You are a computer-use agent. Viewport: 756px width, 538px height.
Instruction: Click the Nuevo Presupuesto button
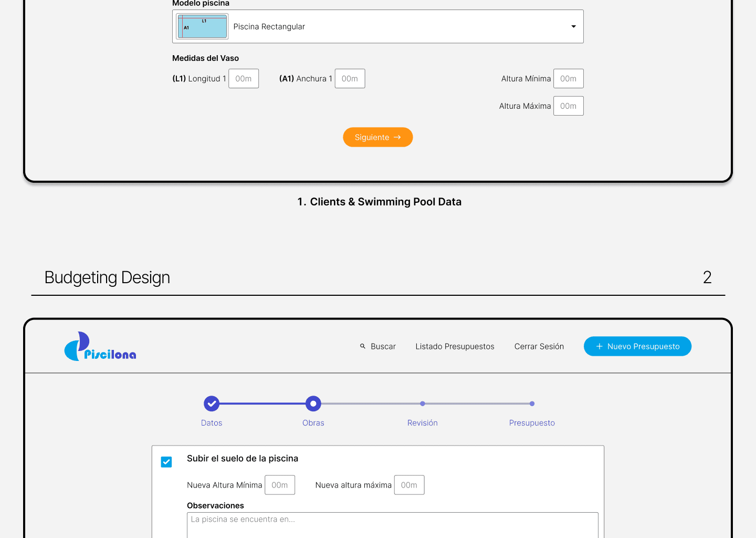click(x=637, y=346)
